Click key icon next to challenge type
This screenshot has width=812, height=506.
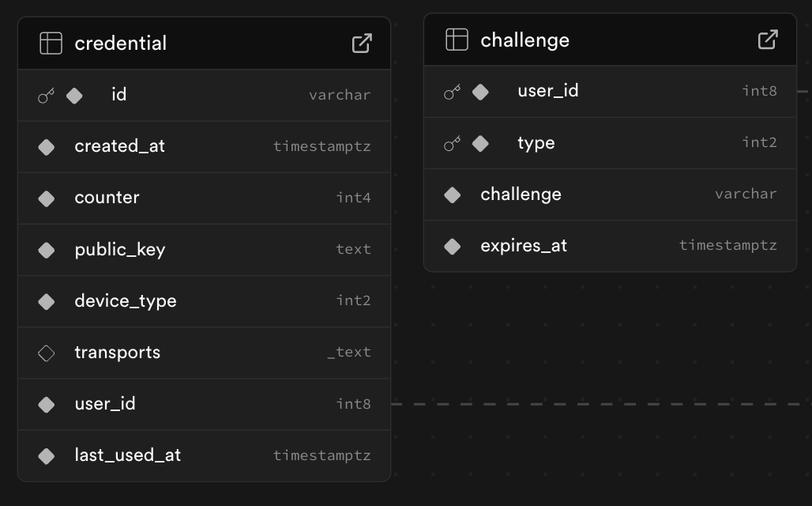pos(453,143)
